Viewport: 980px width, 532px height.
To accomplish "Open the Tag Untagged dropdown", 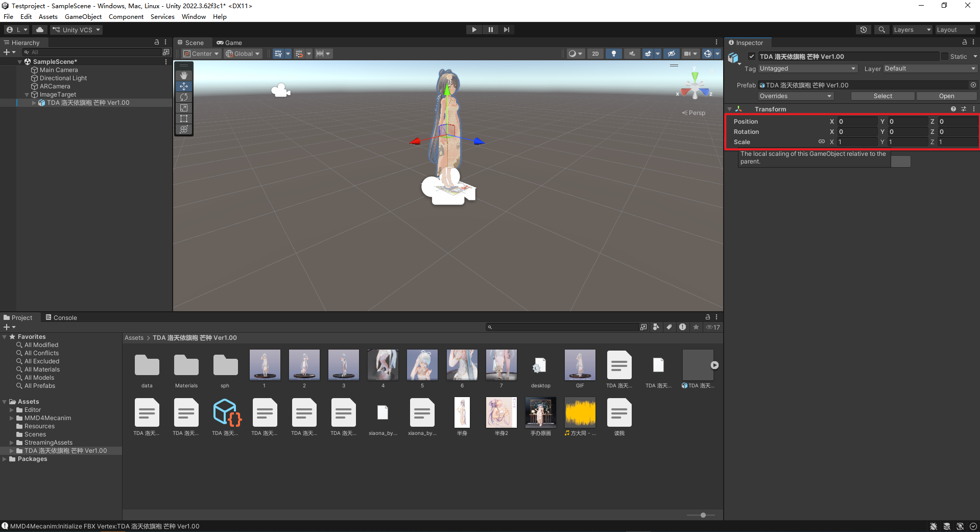I will pyautogui.click(x=807, y=68).
